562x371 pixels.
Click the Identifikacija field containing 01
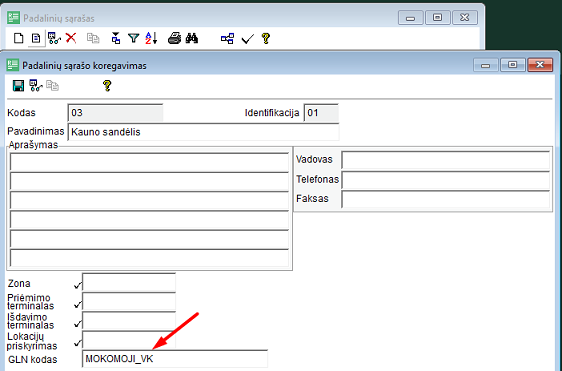pos(321,113)
